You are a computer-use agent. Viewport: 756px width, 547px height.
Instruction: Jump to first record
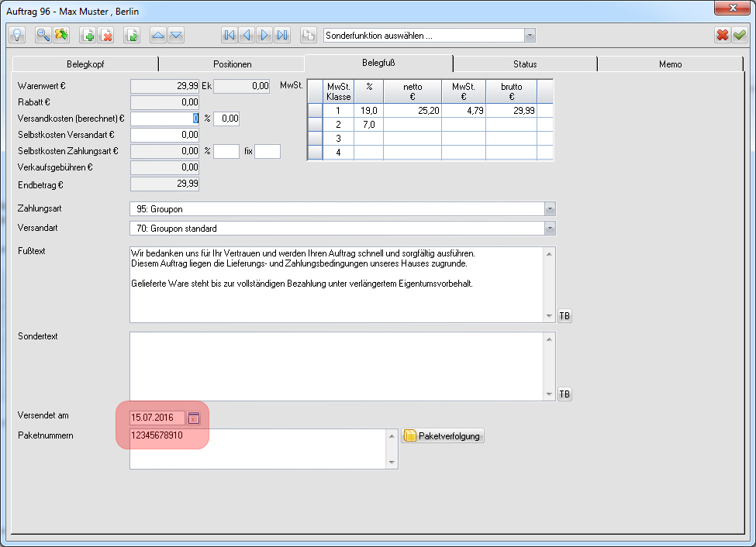pyautogui.click(x=230, y=35)
